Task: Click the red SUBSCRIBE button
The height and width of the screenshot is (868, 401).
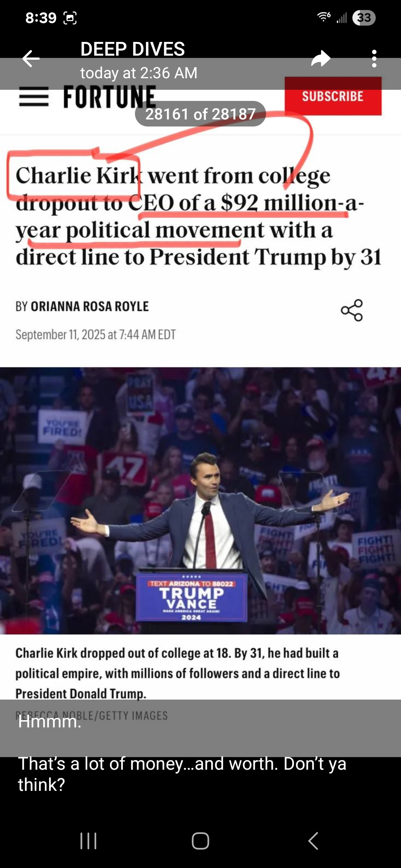Action: (x=333, y=96)
